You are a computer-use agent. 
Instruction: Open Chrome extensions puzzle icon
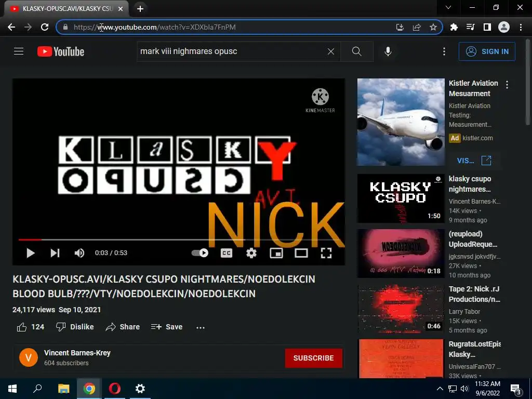pyautogui.click(x=454, y=27)
